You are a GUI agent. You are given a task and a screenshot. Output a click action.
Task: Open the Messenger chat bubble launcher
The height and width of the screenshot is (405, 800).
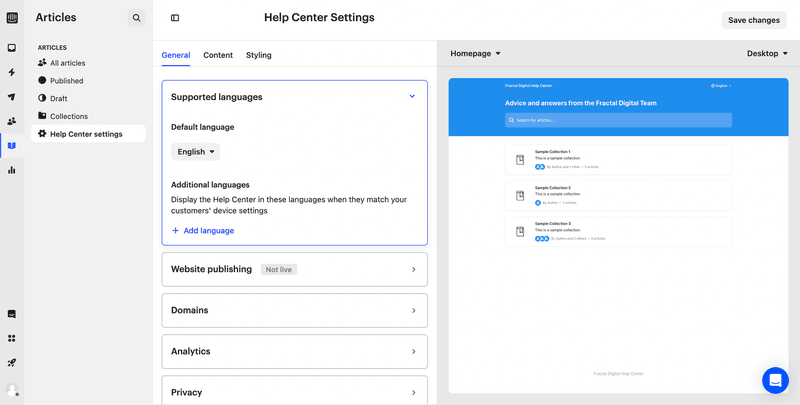(x=775, y=381)
